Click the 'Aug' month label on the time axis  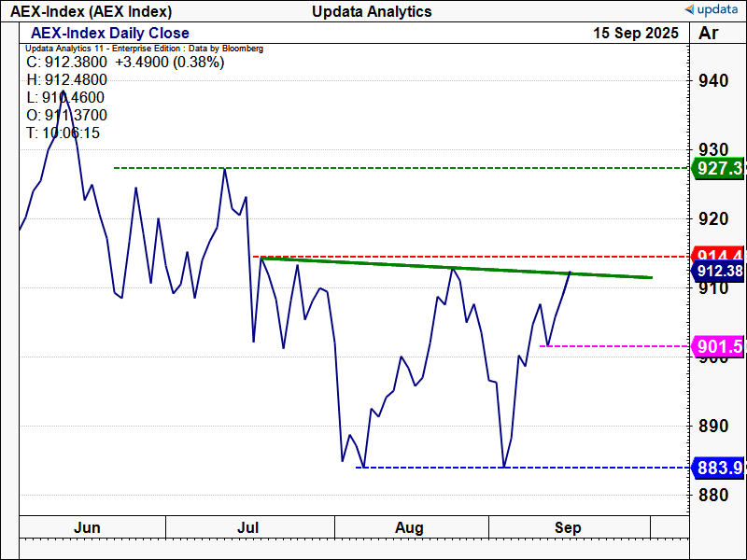pos(409,527)
